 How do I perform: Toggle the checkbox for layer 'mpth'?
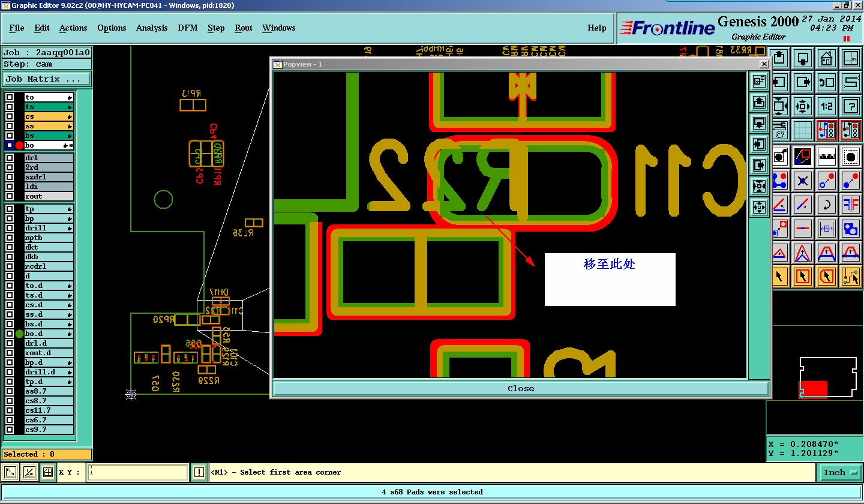[10, 238]
